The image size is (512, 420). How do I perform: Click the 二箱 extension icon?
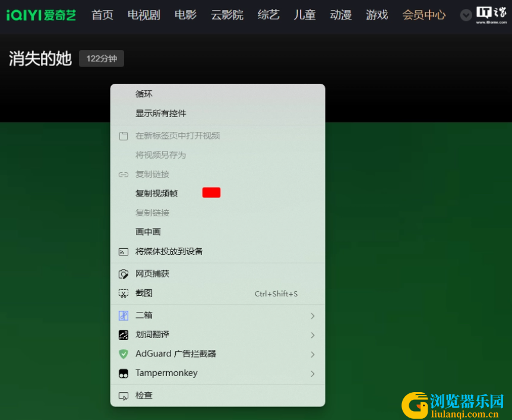pos(124,315)
